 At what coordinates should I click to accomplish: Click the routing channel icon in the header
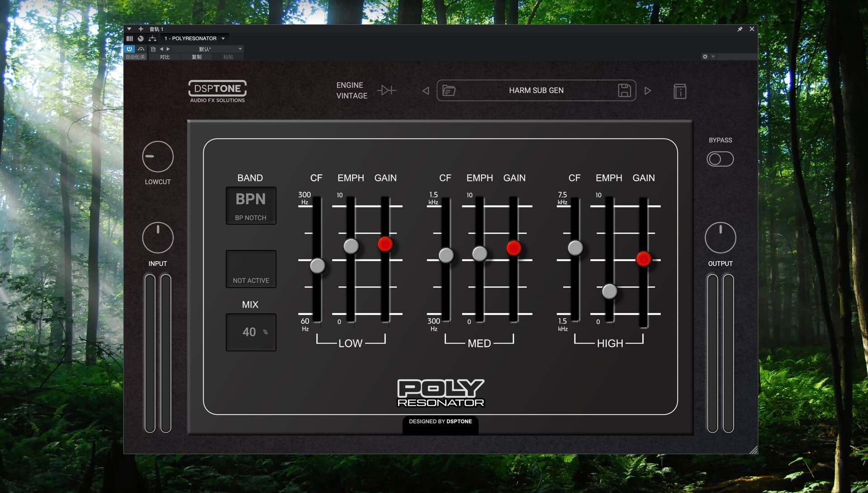[x=152, y=38]
